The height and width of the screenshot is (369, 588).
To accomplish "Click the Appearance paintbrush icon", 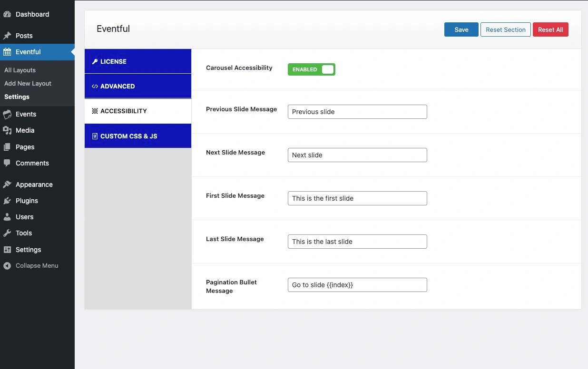I will point(7,184).
